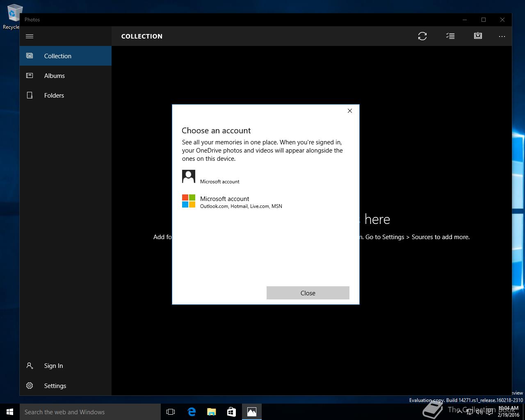The height and width of the screenshot is (420, 525).
Task: Choose Microsoft account Outlook.com, Hotmail option
Action: coord(232,202)
